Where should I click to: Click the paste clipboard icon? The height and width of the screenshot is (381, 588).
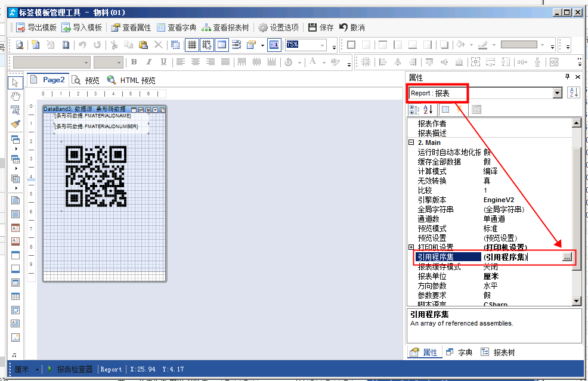[143, 45]
